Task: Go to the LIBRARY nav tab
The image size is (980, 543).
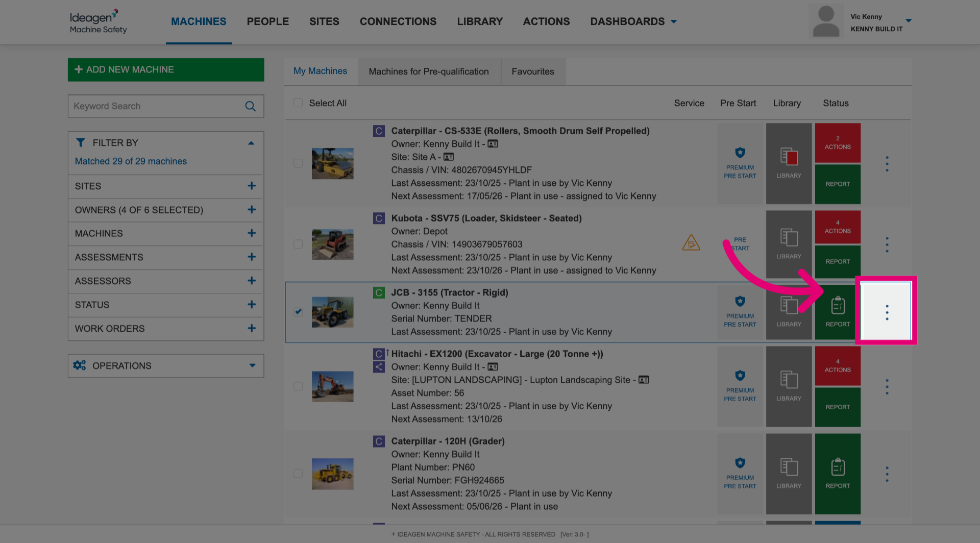Action: 480,21
